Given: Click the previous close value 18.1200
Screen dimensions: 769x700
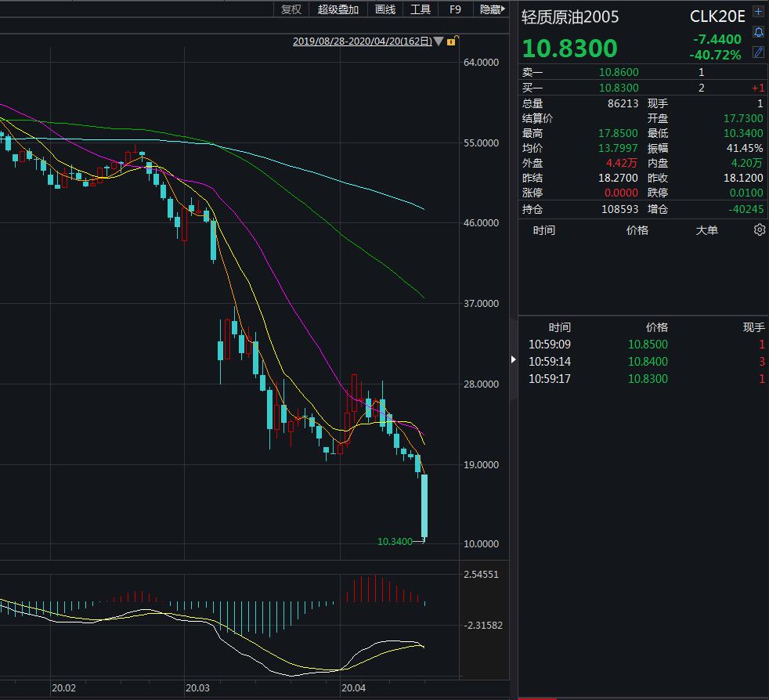Looking at the screenshot, I should [743, 178].
